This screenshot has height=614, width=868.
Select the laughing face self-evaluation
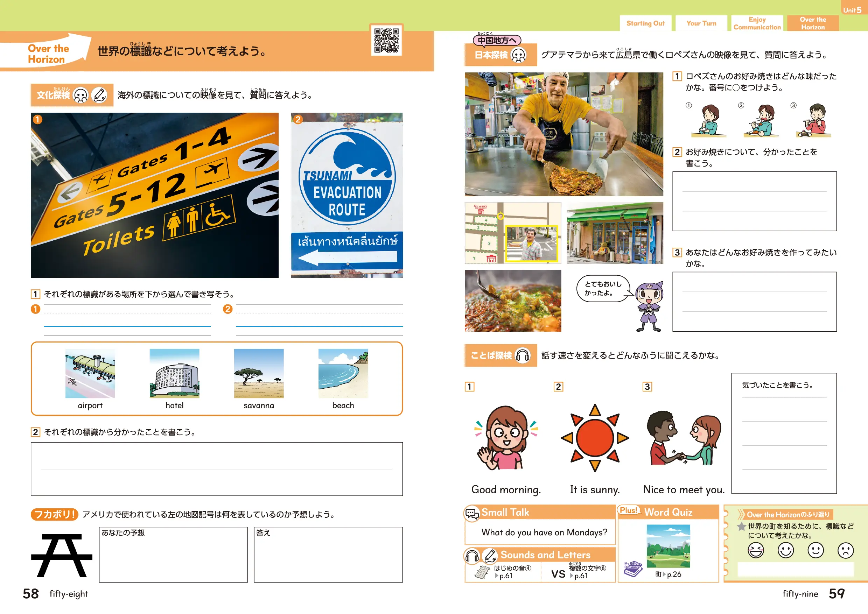[x=755, y=550]
